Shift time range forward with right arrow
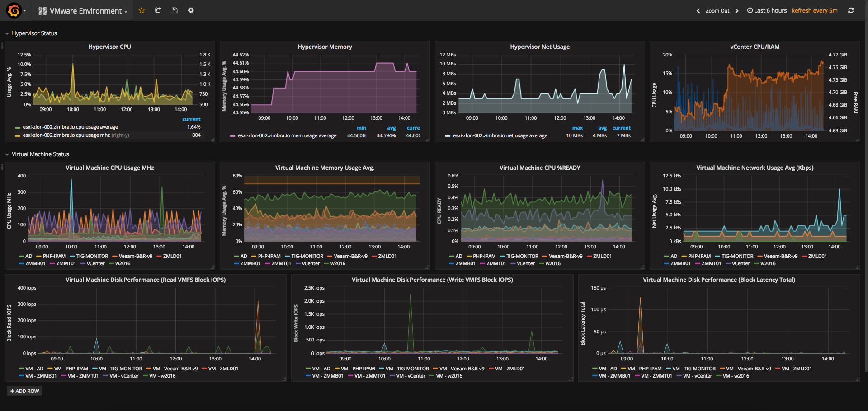This screenshot has height=411, width=868. [737, 11]
